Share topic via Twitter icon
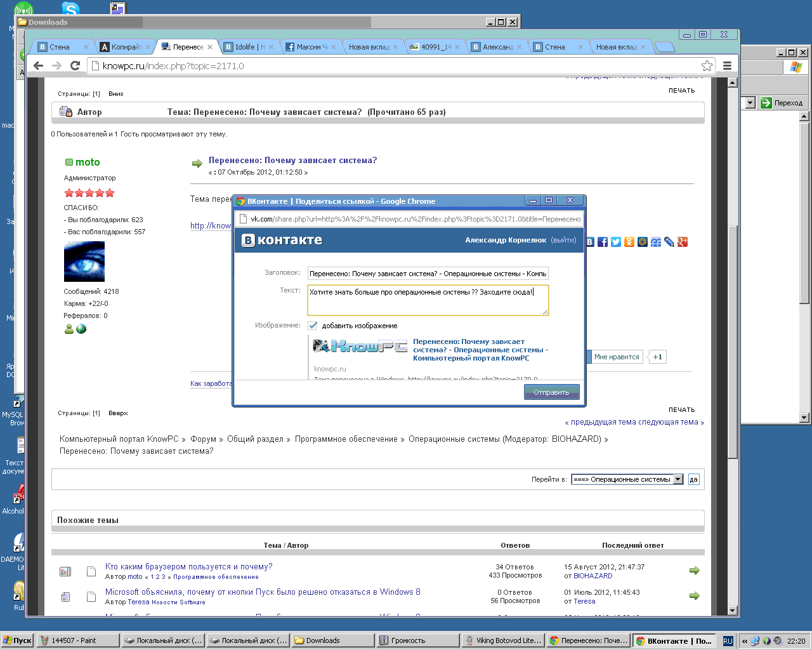This screenshot has width=812, height=650. 616,242
